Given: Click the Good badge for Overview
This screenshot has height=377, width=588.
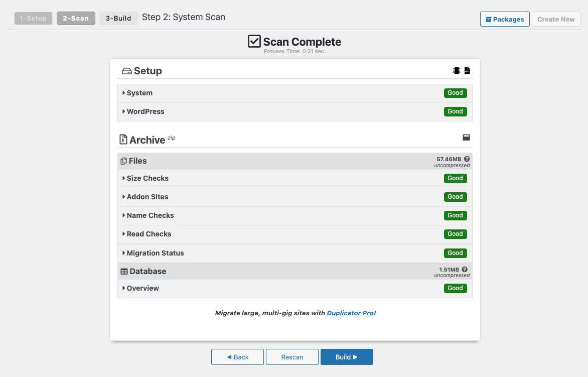Looking at the screenshot, I should [455, 288].
